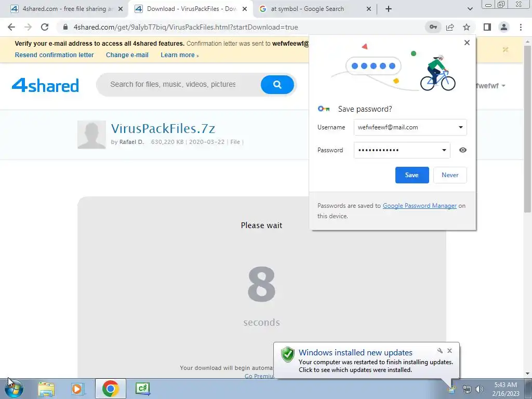Viewport: 532px width, 399px height.
Task: Open a new tab with plus button
Action: click(x=389, y=9)
